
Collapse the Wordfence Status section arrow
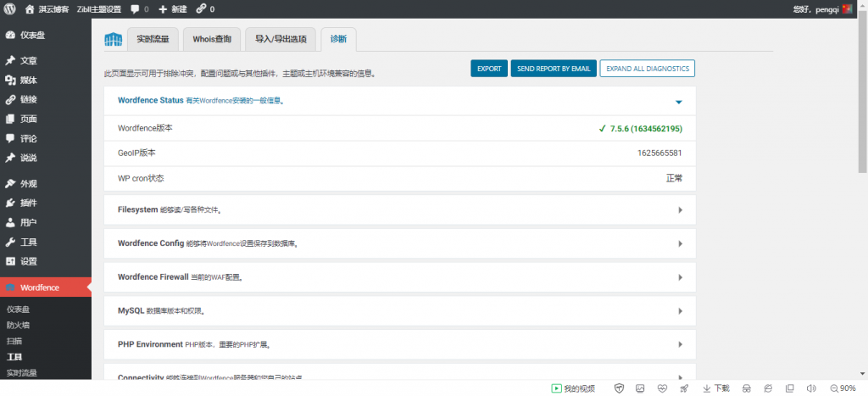pos(679,102)
